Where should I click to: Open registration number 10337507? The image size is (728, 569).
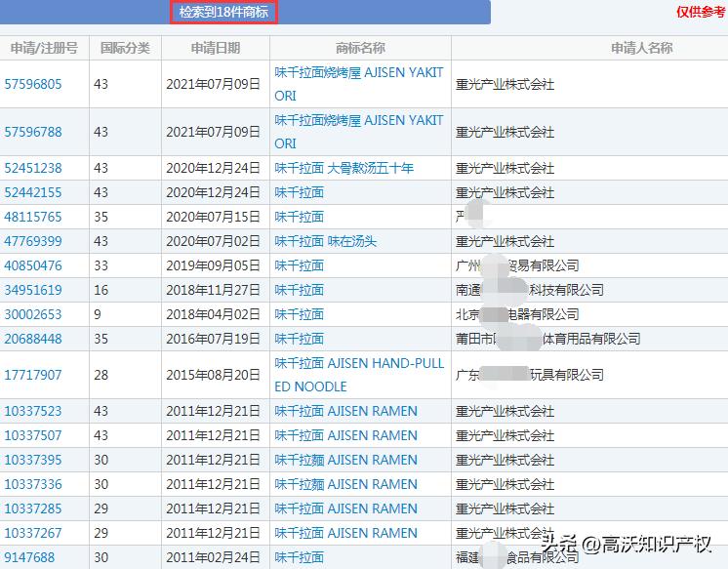[x=33, y=435]
